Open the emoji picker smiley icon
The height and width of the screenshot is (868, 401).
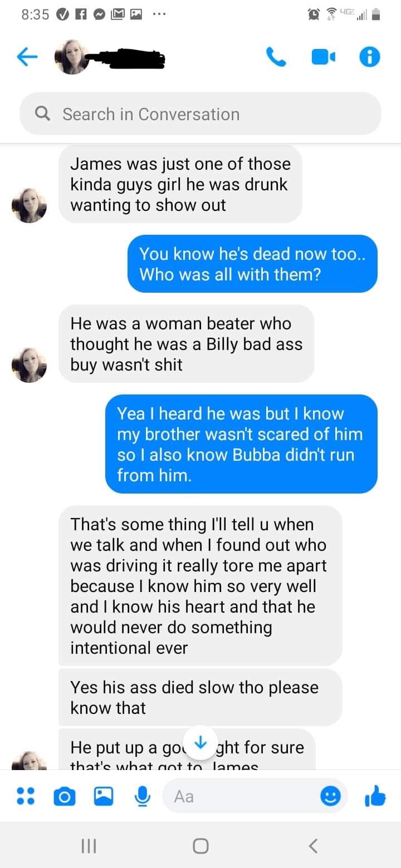[330, 797]
